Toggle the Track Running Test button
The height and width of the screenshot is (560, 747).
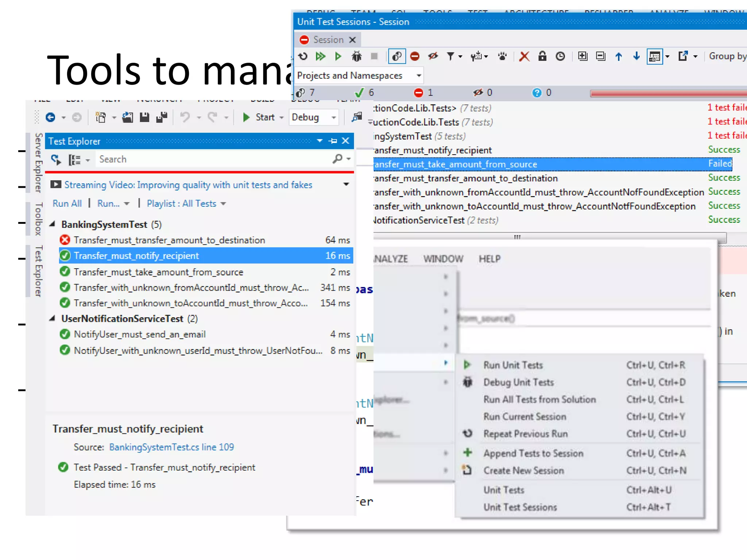397,56
